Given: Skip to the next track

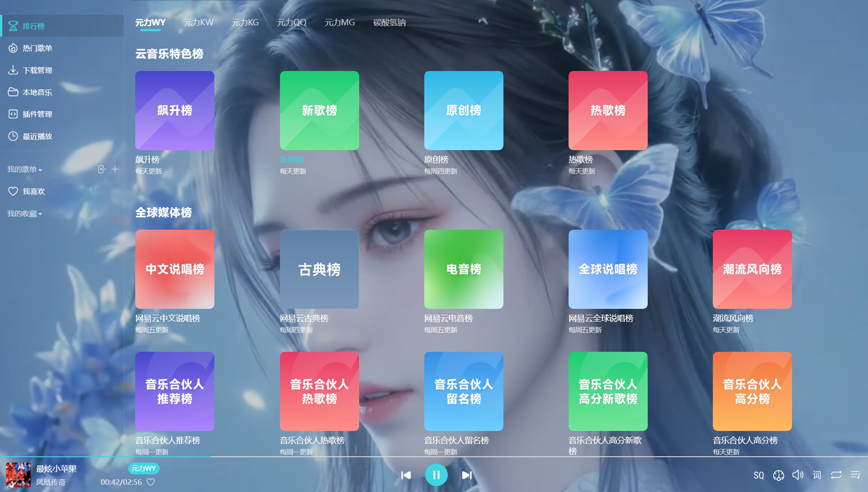Looking at the screenshot, I should click(x=467, y=475).
